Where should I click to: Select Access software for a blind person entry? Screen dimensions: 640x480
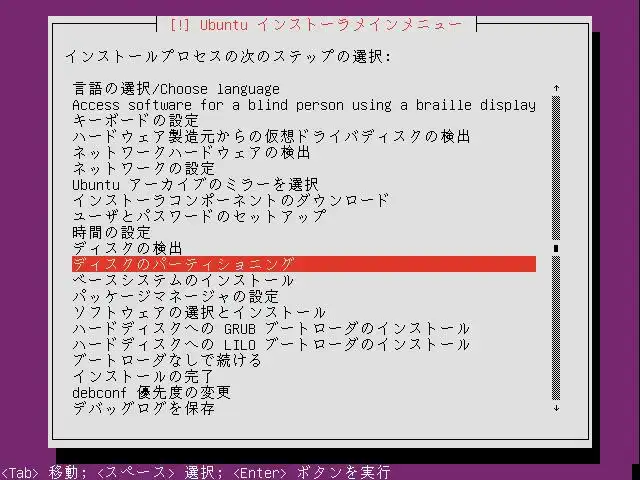tap(304, 105)
